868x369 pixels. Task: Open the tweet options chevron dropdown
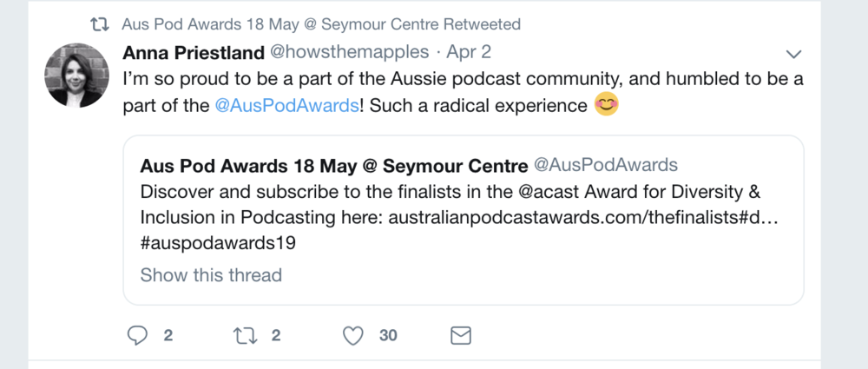792,52
